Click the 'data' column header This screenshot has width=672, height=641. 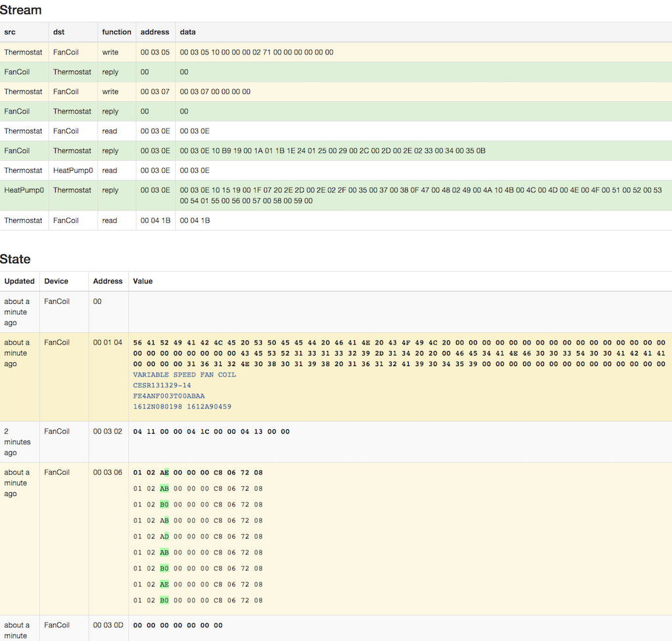tap(188, 32)
